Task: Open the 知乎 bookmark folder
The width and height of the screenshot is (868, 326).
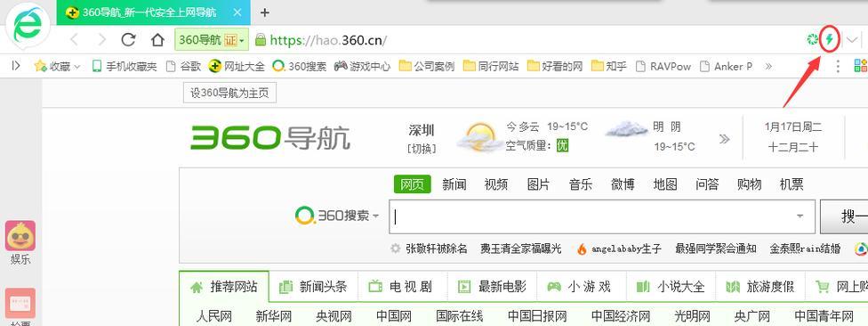Action: 609,67
